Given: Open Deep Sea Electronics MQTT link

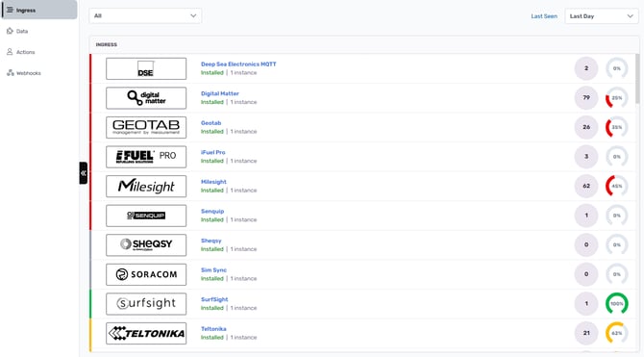Looking at the screenshot, I should [238, 64].
